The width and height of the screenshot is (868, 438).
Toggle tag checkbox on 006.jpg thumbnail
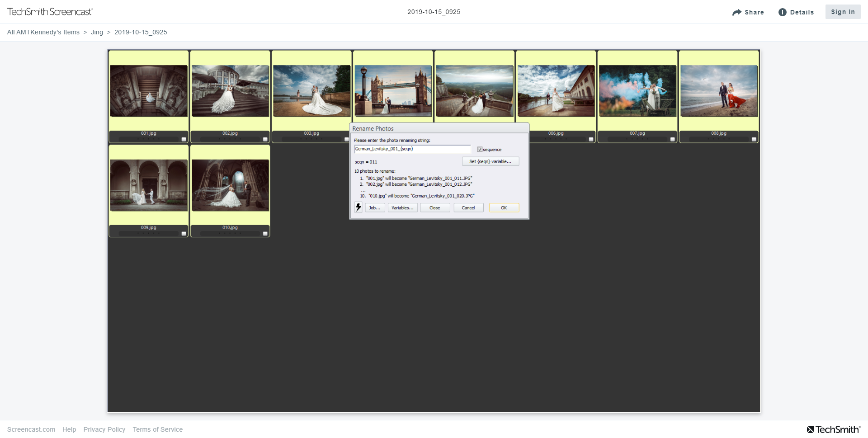click(591, 139)
